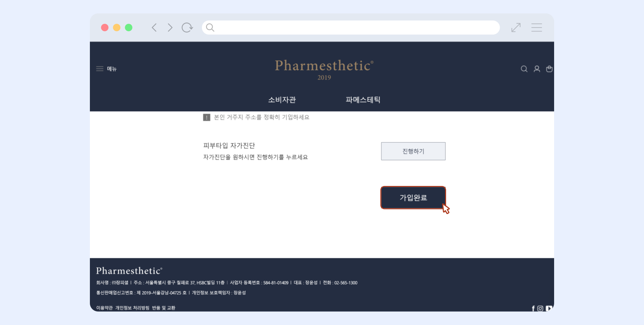Viewport: 644px width, 325px height.
Task: Go forward with the browser forward arrow
Action: tap(170, 27)
